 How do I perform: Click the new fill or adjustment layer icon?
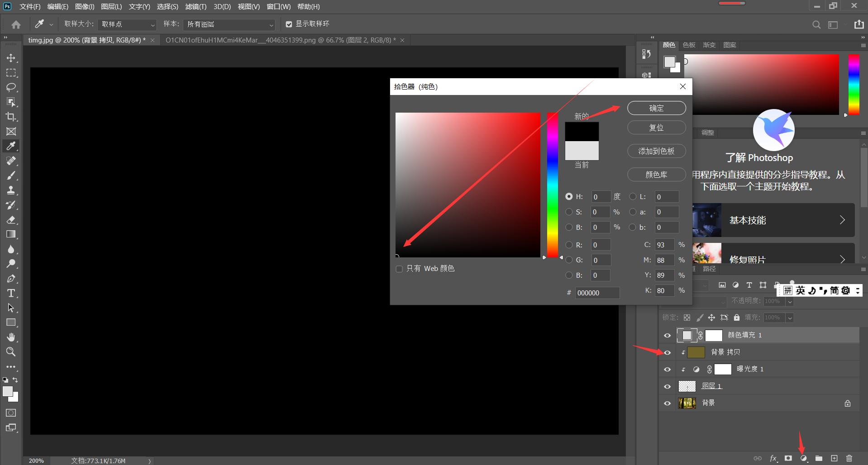coord(804,458)
